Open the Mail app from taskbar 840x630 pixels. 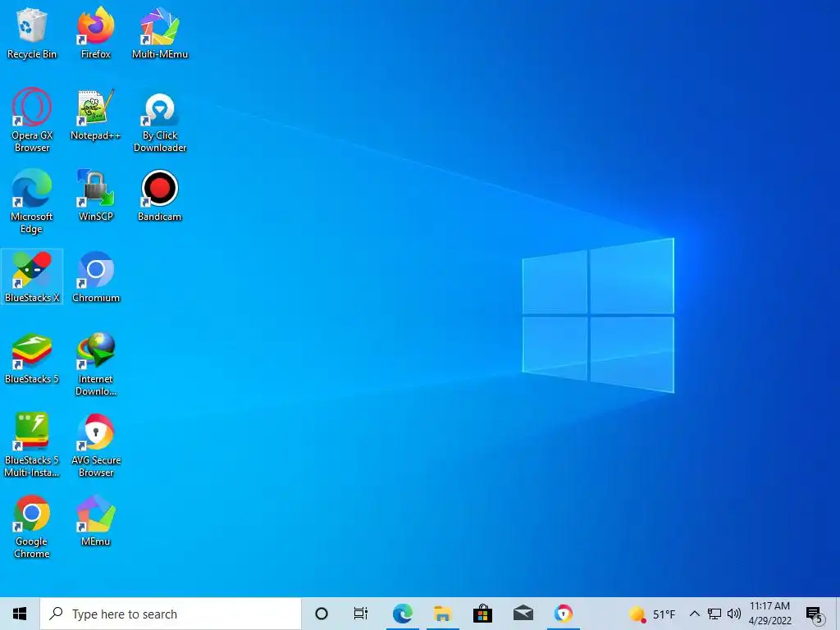523,614
